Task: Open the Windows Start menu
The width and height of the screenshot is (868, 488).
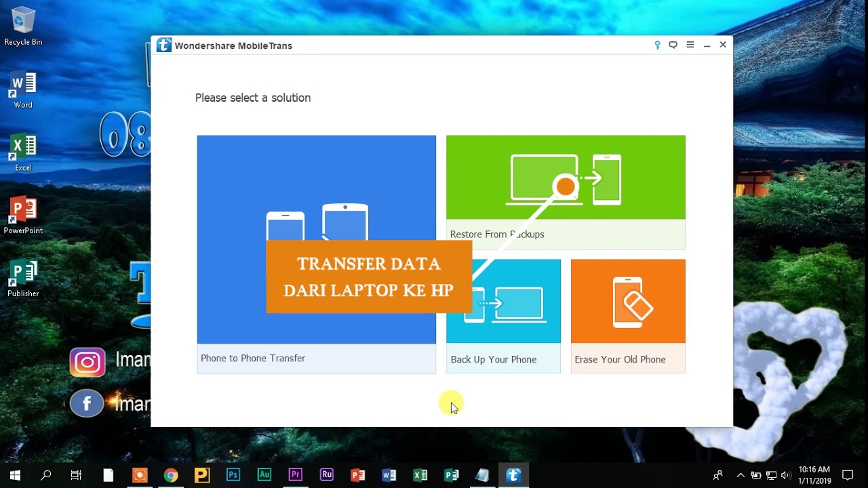Action: coord(15,475)
